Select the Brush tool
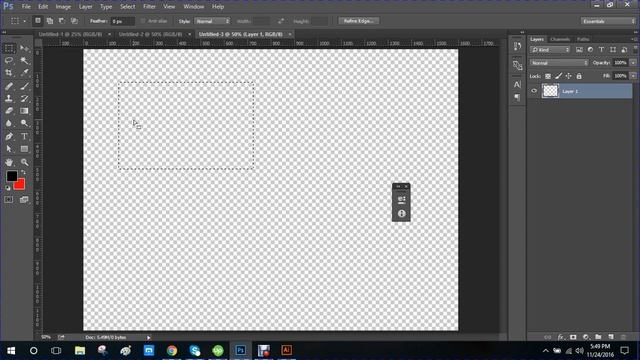 click(24, 86)
